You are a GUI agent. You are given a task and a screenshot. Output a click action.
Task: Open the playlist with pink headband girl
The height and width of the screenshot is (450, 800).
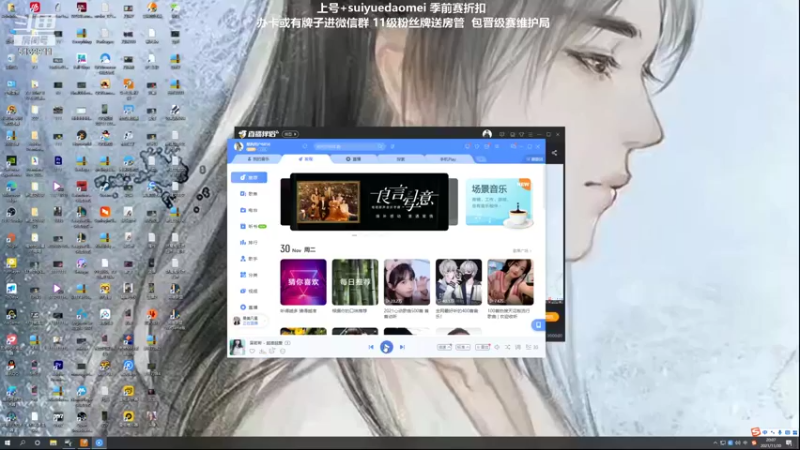(407, 282)
